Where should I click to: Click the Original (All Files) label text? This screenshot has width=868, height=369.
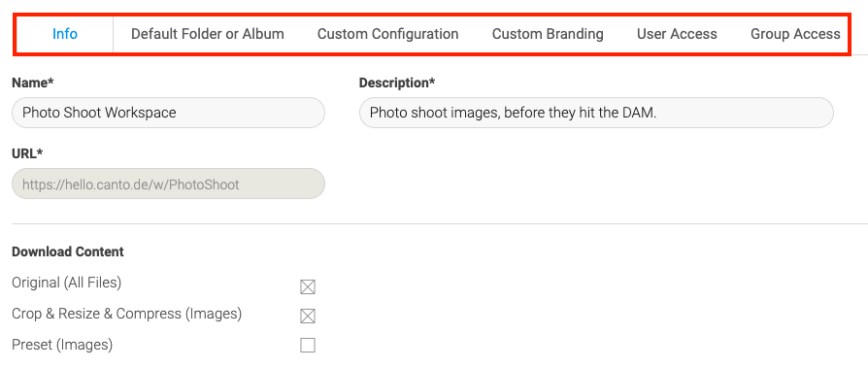point(66,284)
